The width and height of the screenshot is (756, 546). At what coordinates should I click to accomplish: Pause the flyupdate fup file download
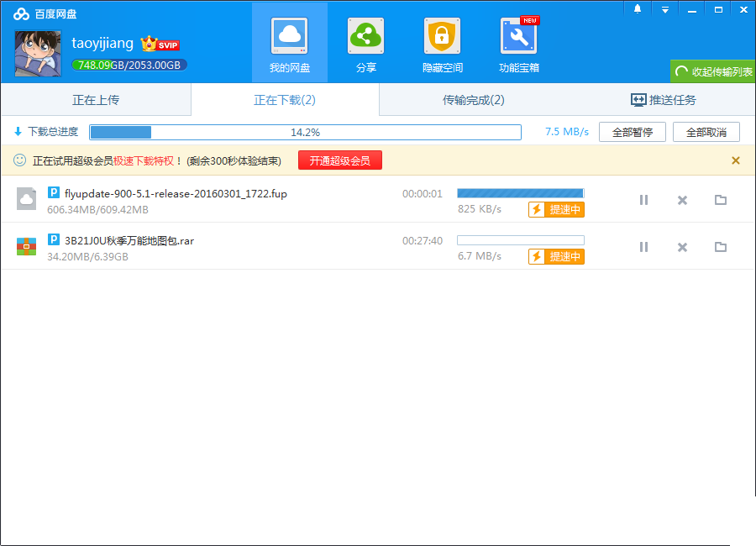click(x=643, y=200)
